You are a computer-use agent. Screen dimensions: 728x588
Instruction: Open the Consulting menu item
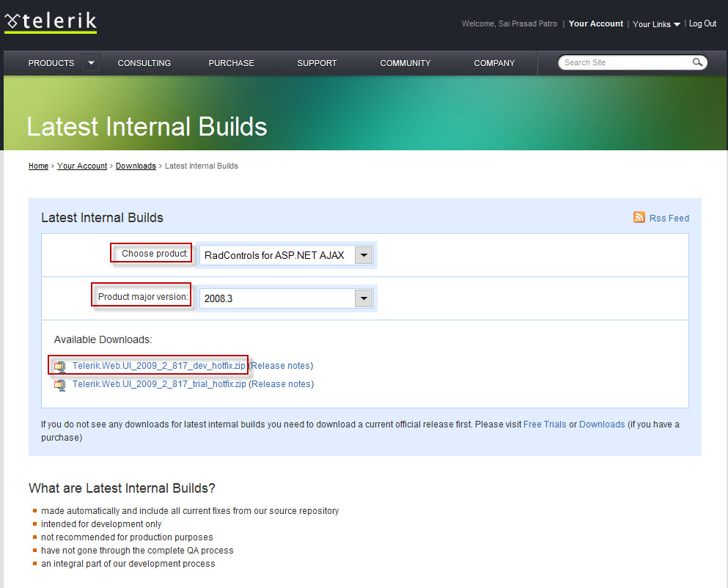point(144,63)
